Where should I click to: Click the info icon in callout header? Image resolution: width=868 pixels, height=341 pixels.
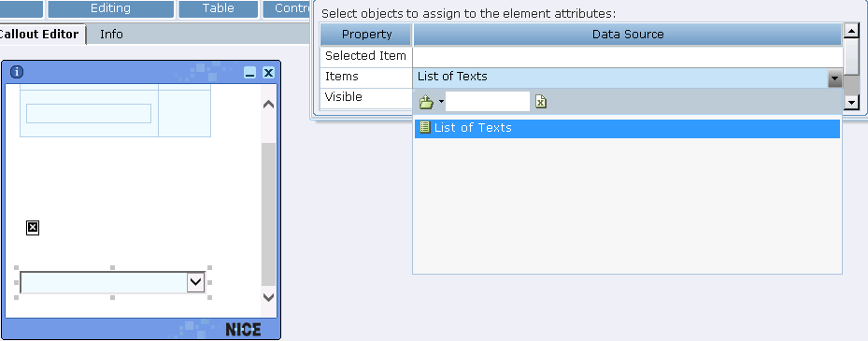pyautogui.click(x=17, y=72)
